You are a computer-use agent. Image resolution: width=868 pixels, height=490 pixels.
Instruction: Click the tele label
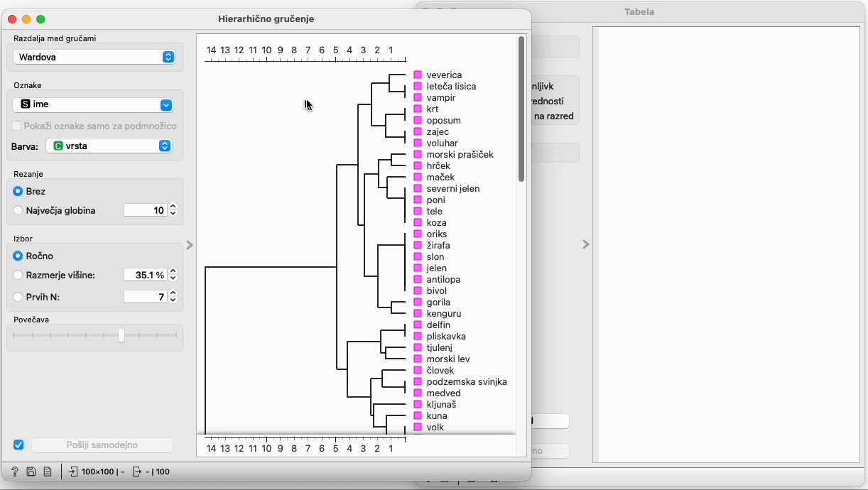pos(435,211)
